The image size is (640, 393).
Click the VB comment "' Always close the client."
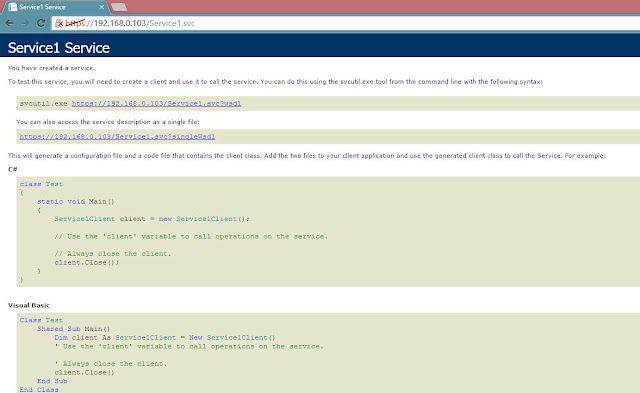pos(111,364)
